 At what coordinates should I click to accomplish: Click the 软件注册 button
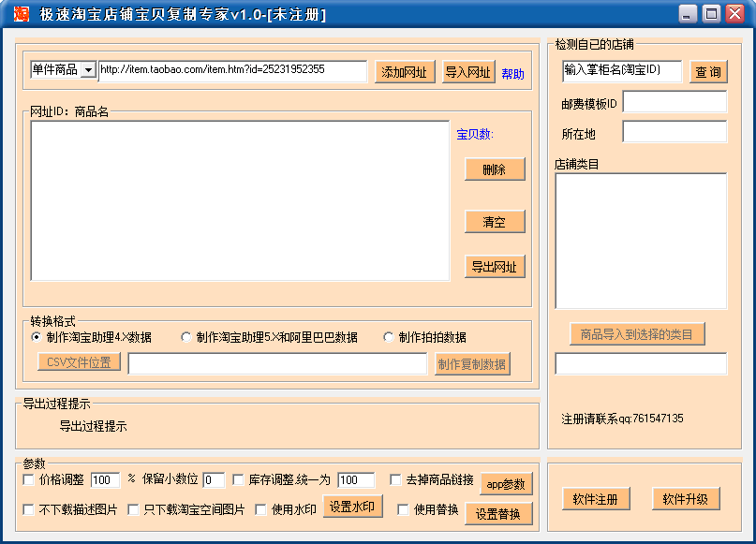pos(596,499)
